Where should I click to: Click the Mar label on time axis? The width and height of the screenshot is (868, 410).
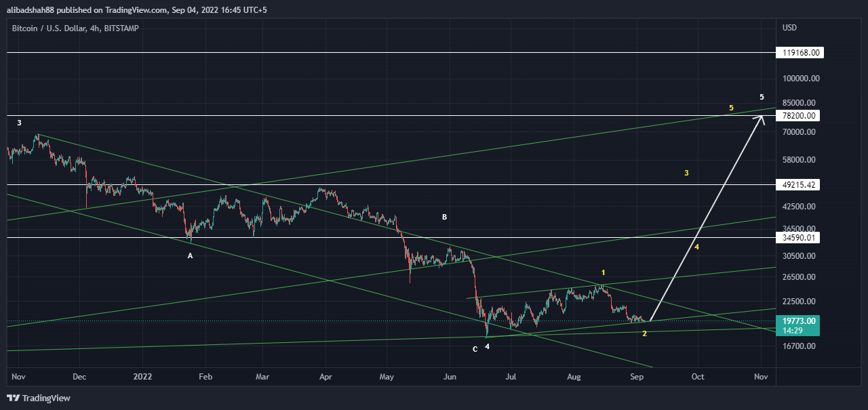(263, 376)
